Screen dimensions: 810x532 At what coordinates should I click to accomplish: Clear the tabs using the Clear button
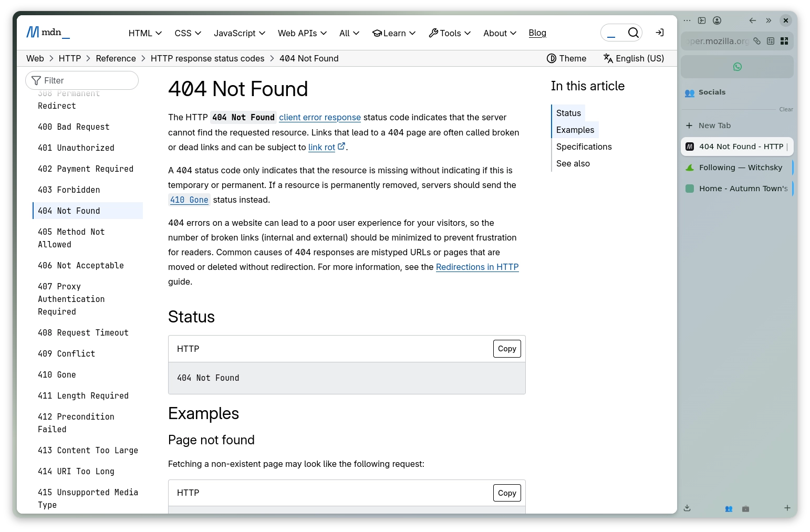click(786, 109)
